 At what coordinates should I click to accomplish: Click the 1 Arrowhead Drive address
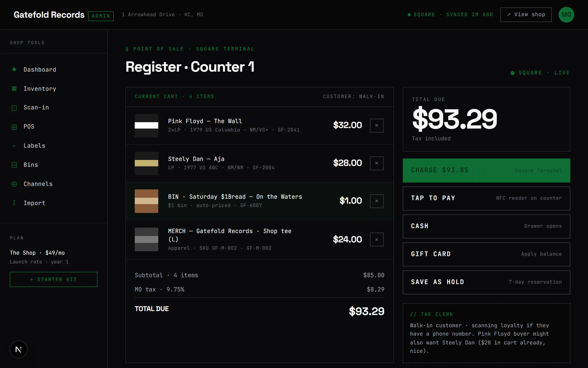(x=162, y=15)
